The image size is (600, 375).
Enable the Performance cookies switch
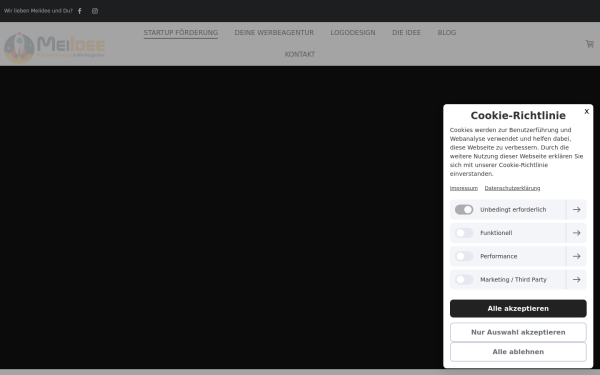point(464,256)
